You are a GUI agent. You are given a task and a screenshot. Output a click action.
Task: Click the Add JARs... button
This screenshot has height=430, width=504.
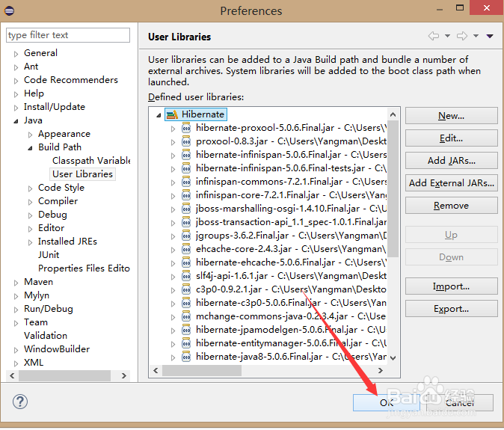(x=452, y=160)
